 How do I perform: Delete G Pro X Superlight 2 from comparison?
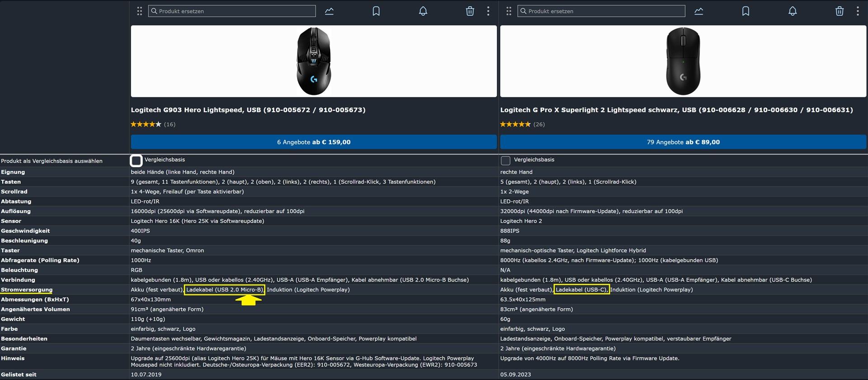(x=840, y=11)
